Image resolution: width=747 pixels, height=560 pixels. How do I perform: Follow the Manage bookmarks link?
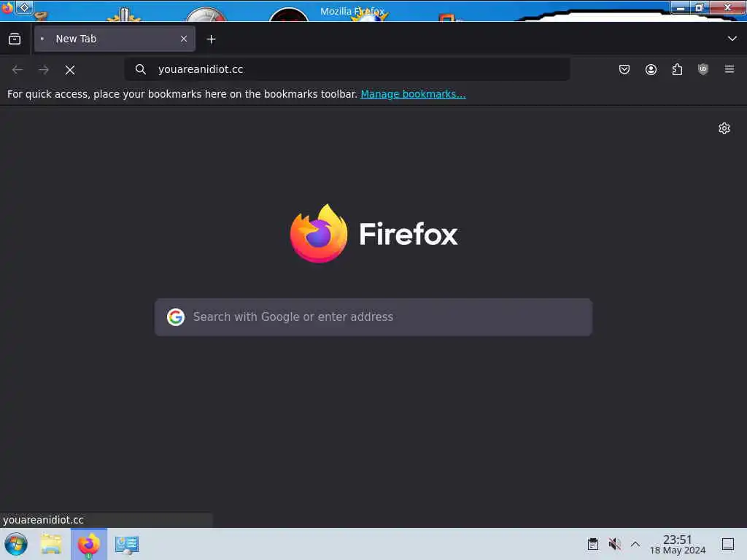pyautogui.click(x=413, y=94)
